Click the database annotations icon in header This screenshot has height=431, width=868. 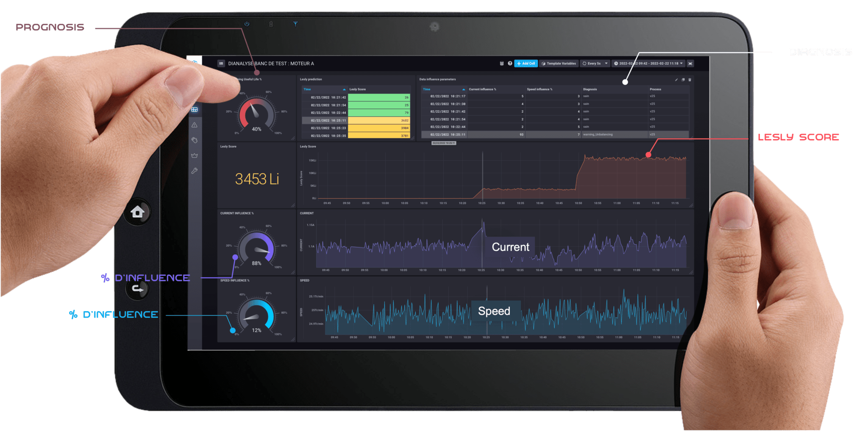[x=502, y=64]
